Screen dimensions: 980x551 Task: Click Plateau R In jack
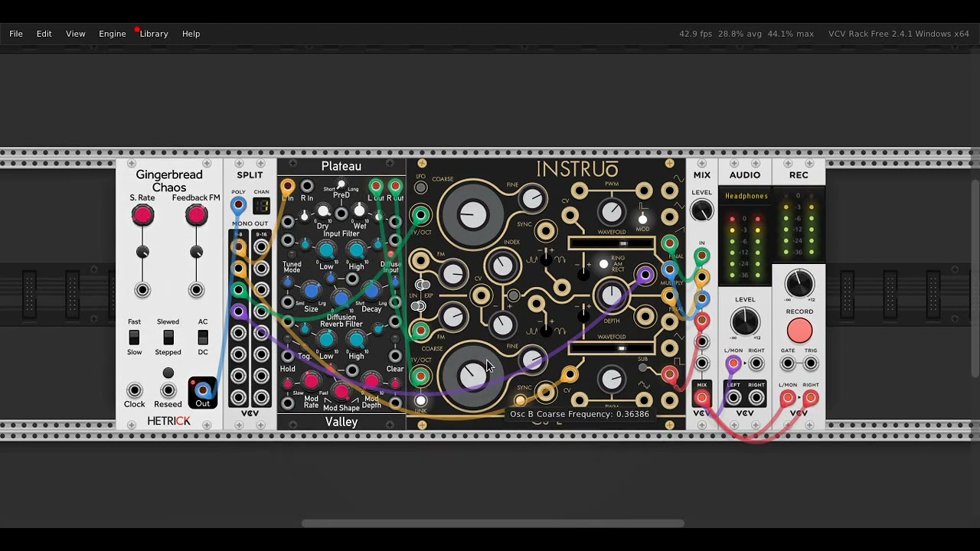click(307, 186)
